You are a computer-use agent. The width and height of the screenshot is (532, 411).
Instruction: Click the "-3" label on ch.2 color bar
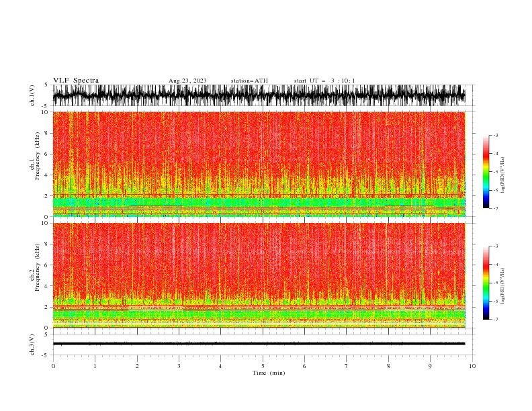(x=495, y=246)
